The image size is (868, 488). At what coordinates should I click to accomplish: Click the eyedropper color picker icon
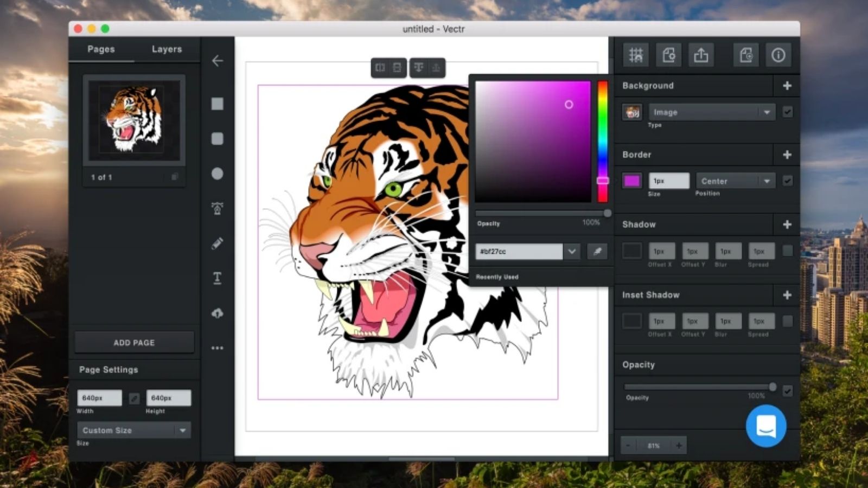597,252
